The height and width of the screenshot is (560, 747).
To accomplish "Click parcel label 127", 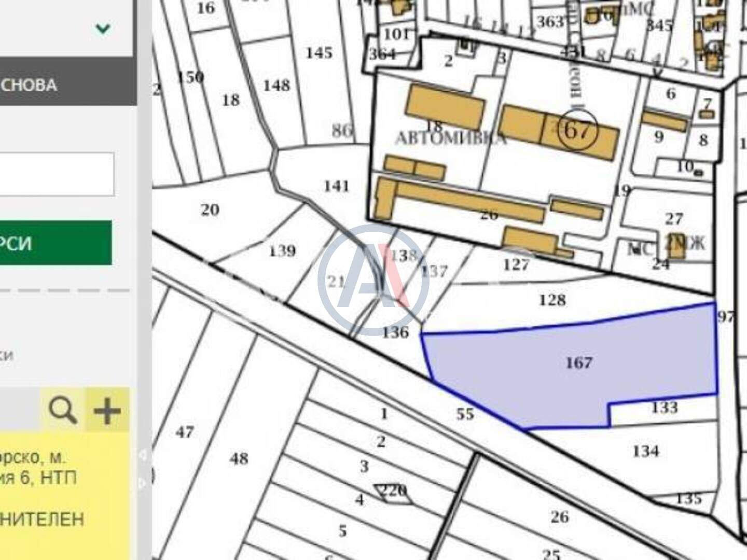I will click(x=516, y=264).
